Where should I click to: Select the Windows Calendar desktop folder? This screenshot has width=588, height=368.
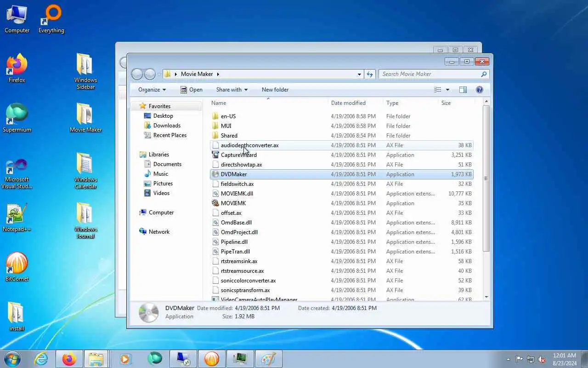pos(85,171)
